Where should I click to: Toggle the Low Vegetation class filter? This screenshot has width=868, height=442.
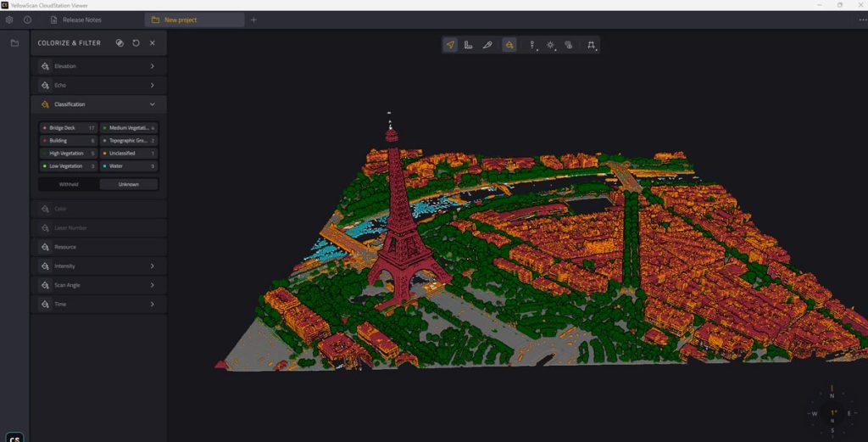tap(68, 166)
